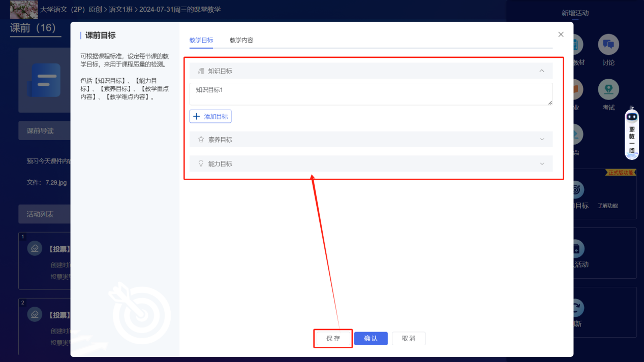
Task: Click the 素养目标 star icon
Action: click(x=201, y=140)
